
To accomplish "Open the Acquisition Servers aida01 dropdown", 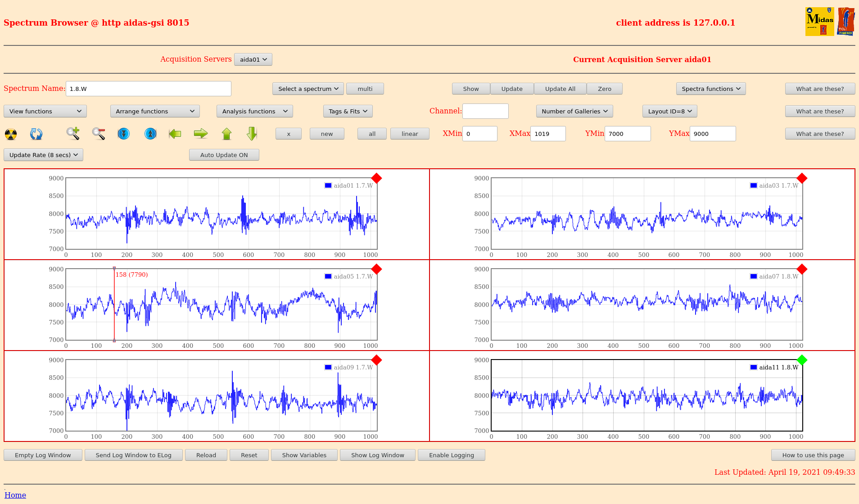I will (253, 59).
